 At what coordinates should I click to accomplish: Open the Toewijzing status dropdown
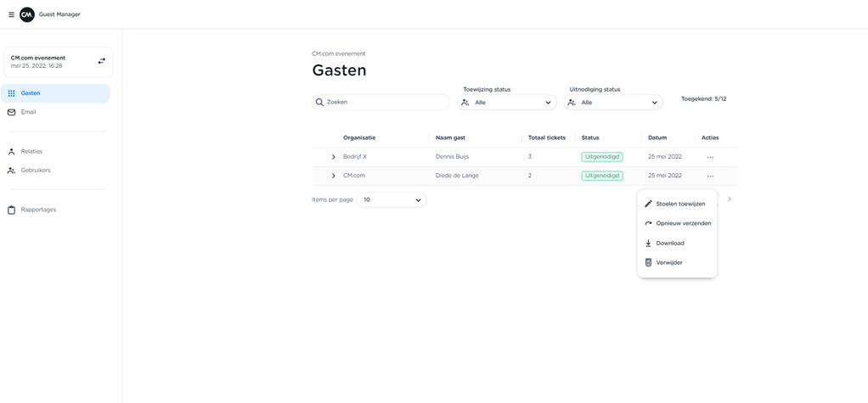point(507,103)
